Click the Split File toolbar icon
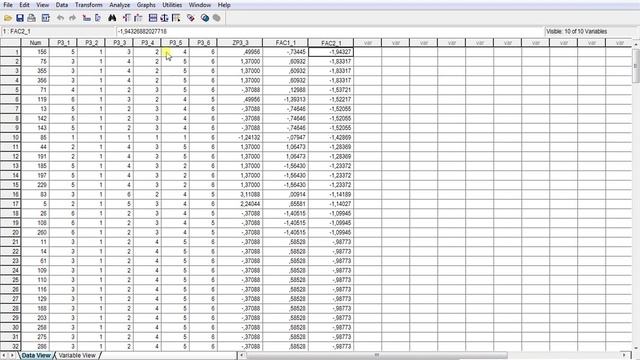Viewport: 640px width, 360px height. coord(153,18)
